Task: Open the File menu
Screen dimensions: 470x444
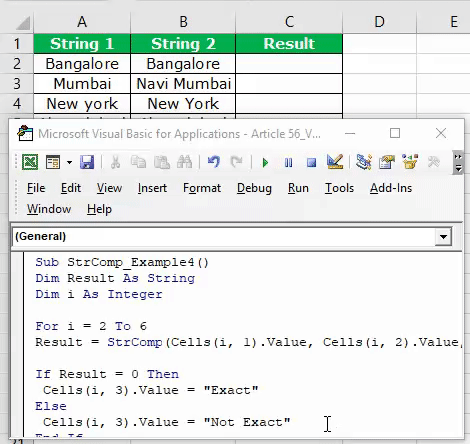Action: [36, 188]
